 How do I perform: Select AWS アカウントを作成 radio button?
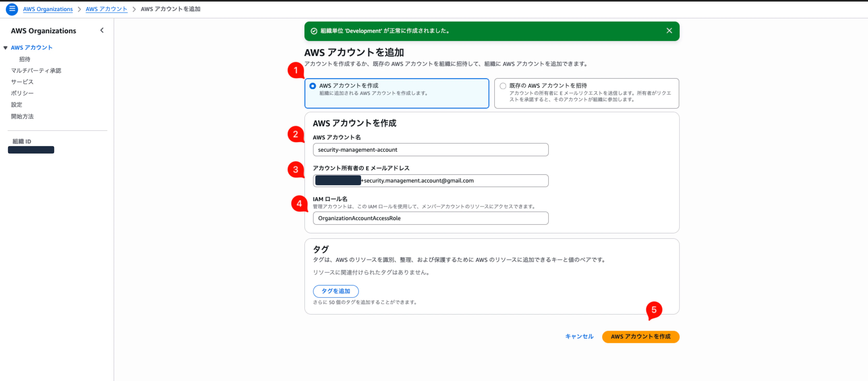(x=312, y=86)
